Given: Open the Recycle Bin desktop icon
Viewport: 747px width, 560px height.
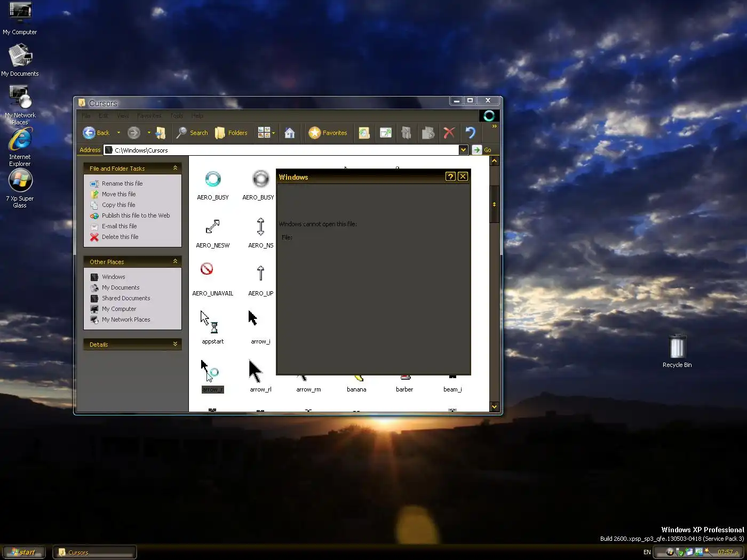Looking at the screenshot, I should (677, 351).
